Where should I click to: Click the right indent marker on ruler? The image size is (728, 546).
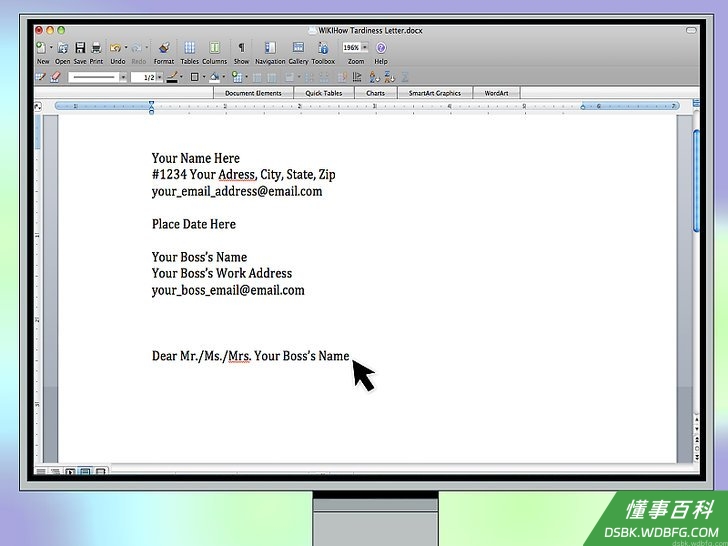pyautogui.click(x=583, y=107)
